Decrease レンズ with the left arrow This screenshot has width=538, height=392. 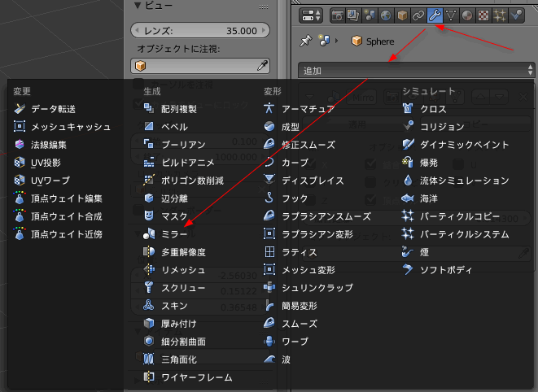[x=137, y=31]
